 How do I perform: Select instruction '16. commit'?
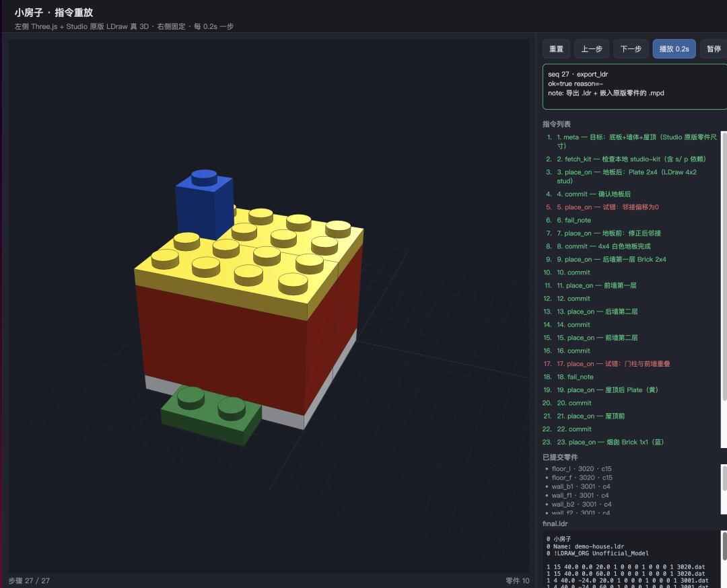click(573, 351)
